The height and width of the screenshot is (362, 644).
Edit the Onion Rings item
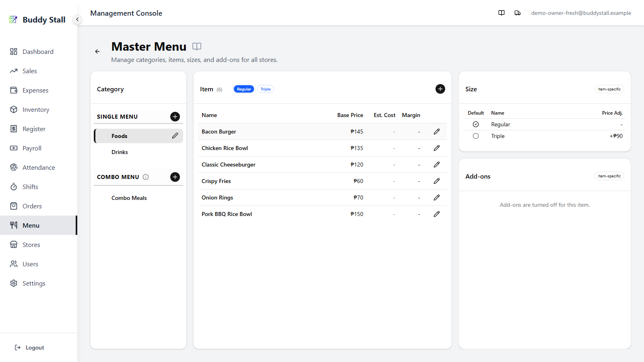point(437,197)
